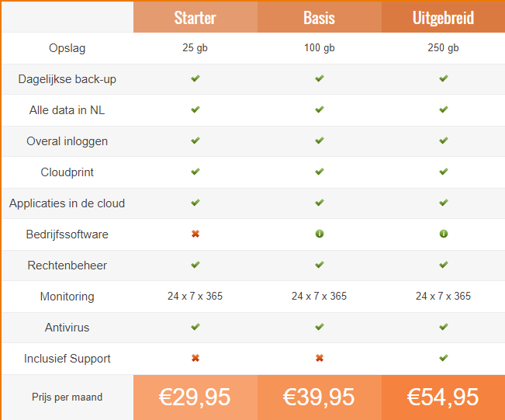Click the Rechtenbeheer checkmark under Basis

pos(320,265)
